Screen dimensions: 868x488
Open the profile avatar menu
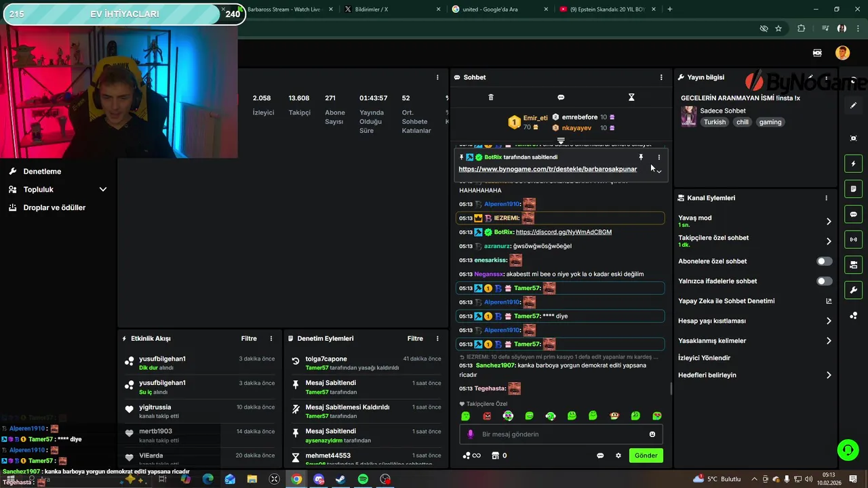[x=842, y=53]
